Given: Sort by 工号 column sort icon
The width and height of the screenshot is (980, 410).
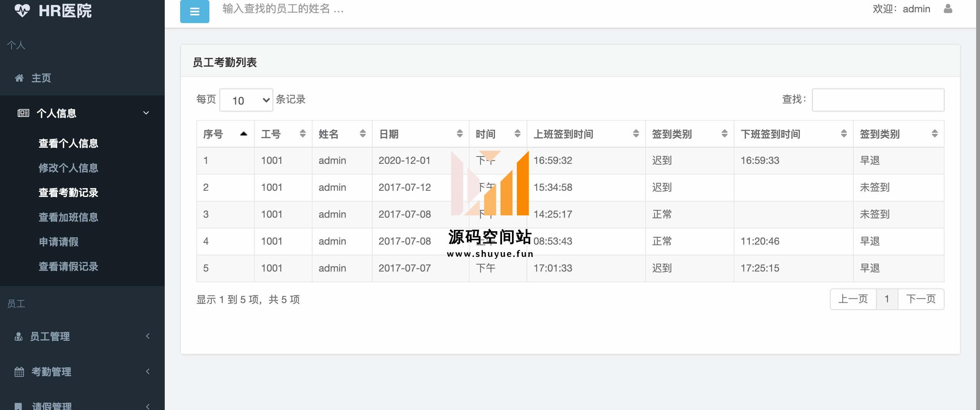Looking at the screenshot, I should point(303,134).
